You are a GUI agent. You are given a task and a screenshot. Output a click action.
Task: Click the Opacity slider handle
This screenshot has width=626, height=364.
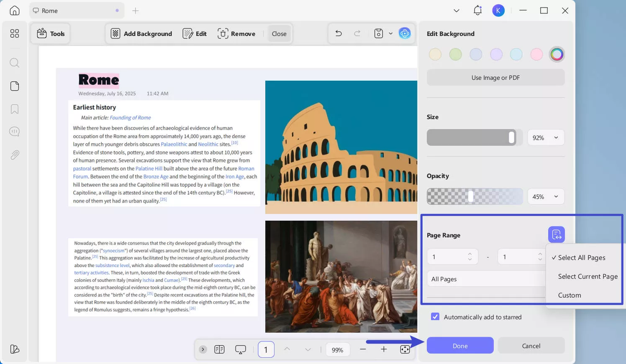[471, 196]
